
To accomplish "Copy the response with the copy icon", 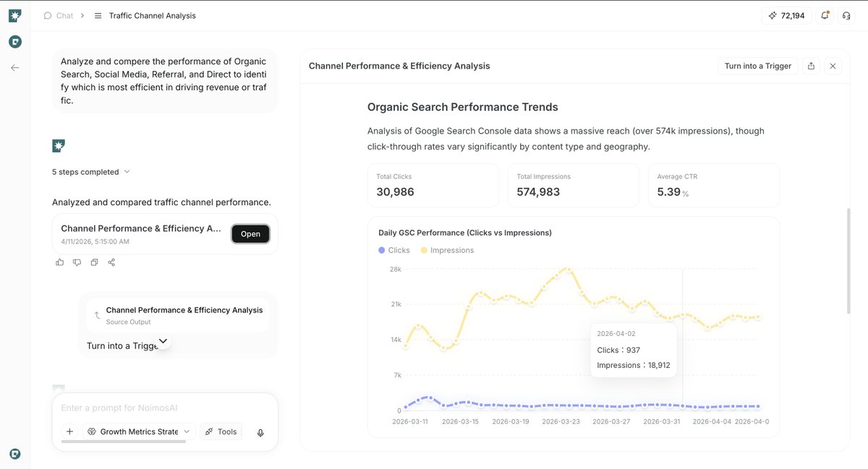I will pos(94,262).
